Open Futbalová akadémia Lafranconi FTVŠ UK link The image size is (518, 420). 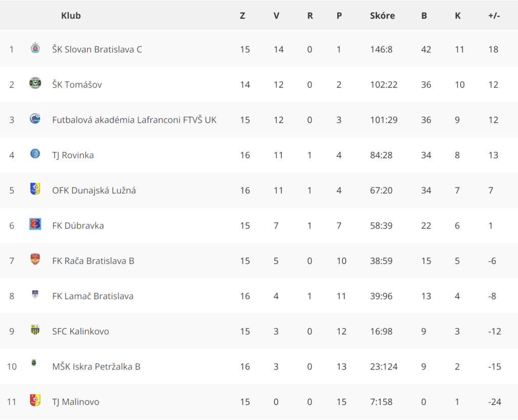[x=134, y=120]
